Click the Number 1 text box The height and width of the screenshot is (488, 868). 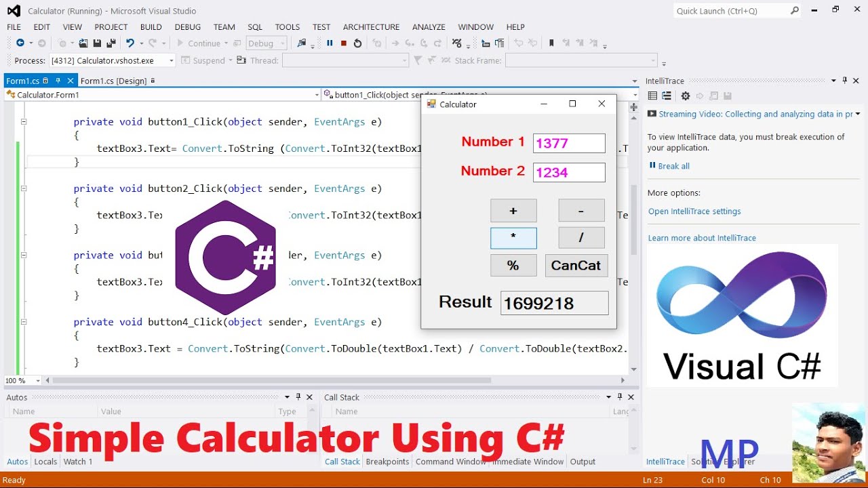(x=569, y=143)
